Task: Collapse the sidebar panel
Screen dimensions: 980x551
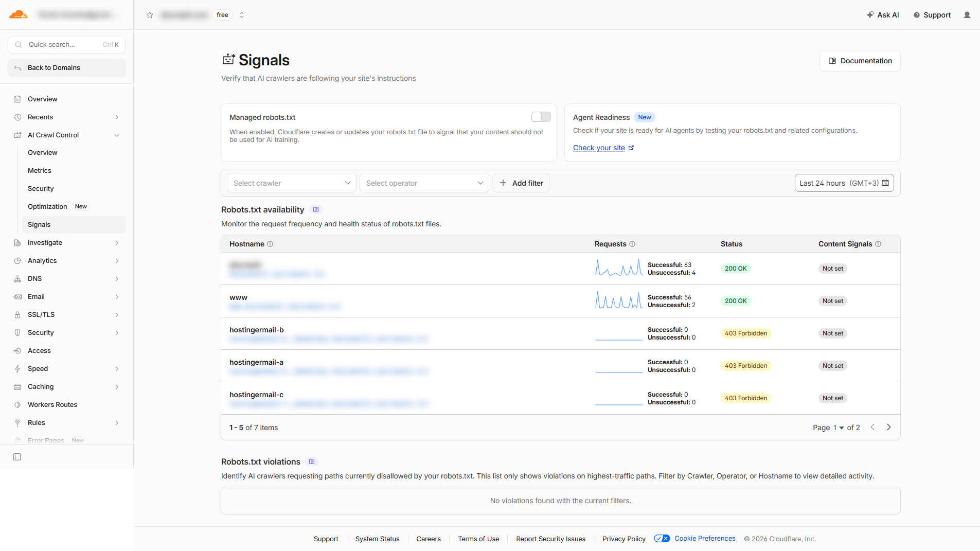Action: [17, 457]
